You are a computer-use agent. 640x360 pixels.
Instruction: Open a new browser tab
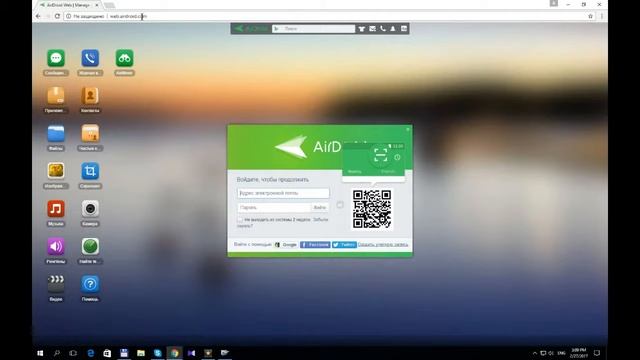click(x=109, y=5)
